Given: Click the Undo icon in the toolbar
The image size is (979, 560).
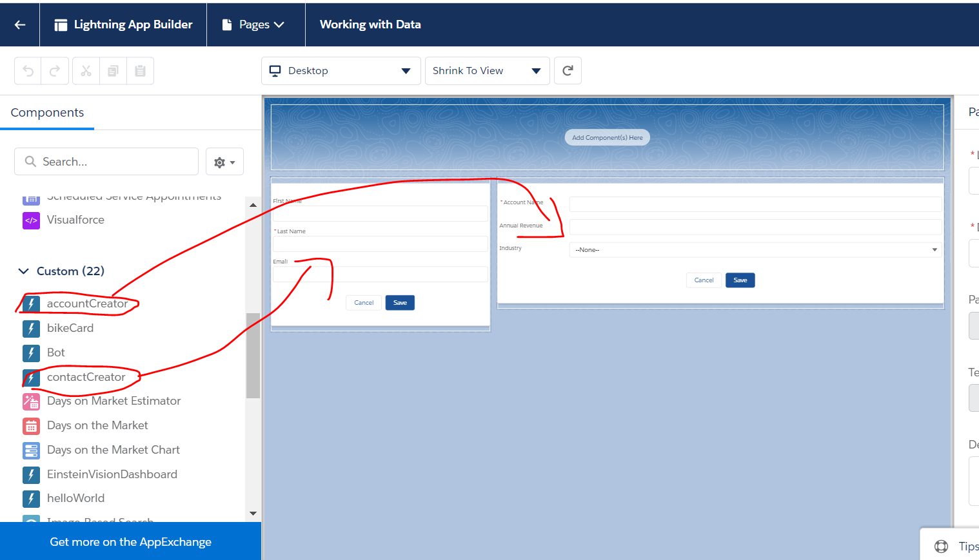Looking at the screenshot, I should 27,70.
